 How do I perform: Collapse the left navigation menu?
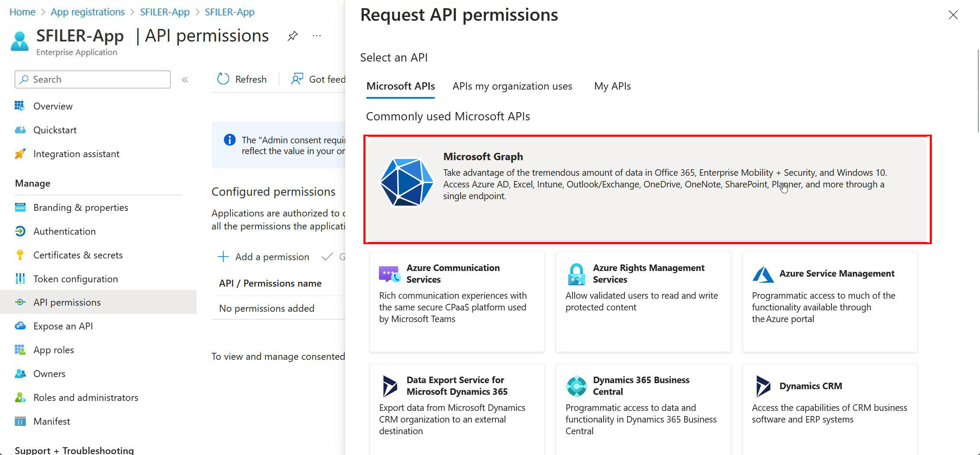coord(185,80)
